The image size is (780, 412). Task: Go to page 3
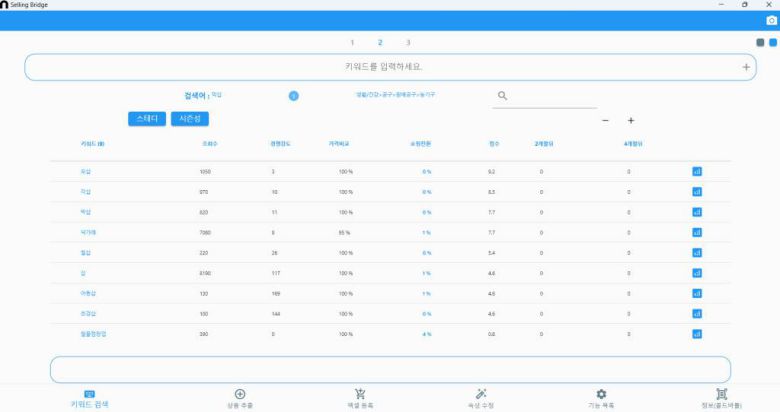click(408, 43)
